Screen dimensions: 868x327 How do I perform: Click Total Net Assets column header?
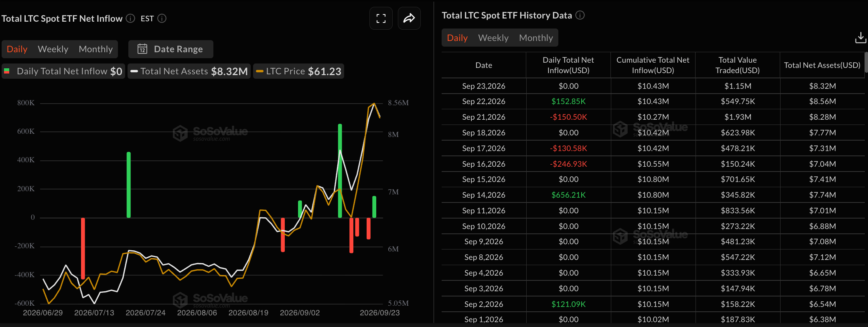[x=822, y=65]
